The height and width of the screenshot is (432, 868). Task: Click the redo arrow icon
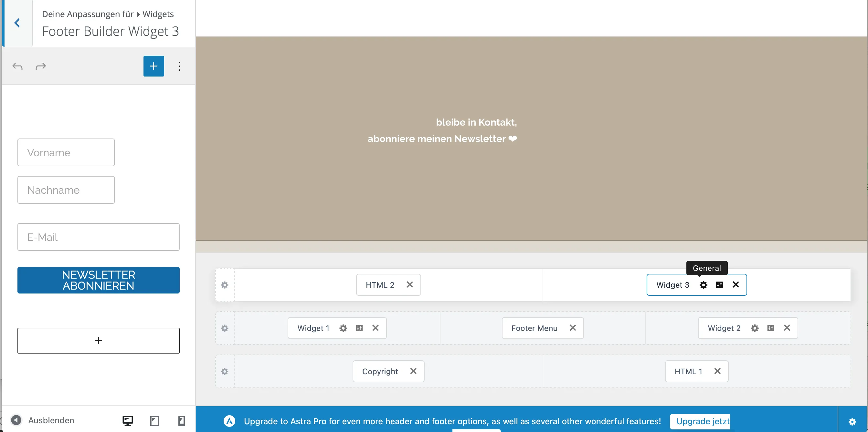point(40,66)
